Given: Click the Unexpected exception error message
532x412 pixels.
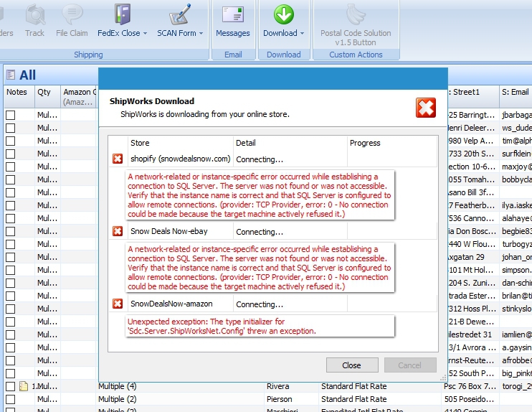Looking at the screenshot, I should pos(260,326).
